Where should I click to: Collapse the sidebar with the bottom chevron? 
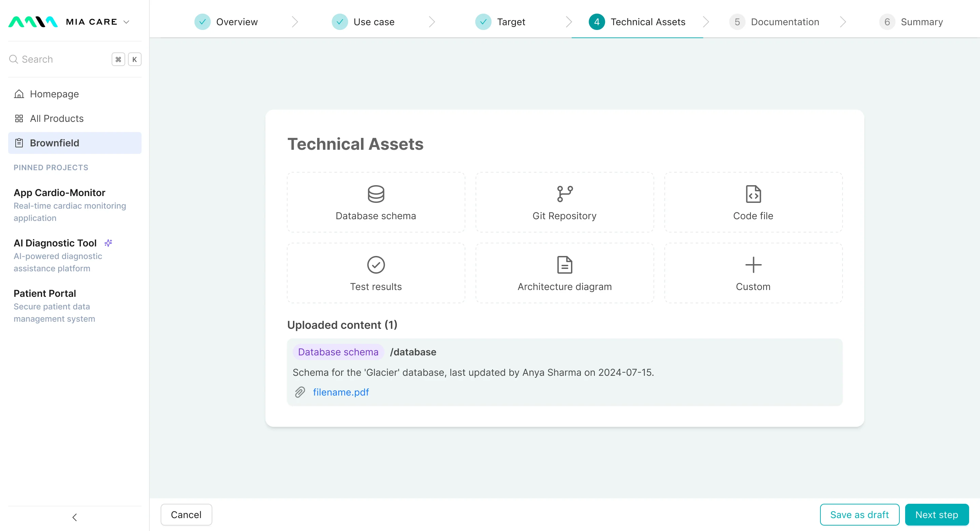click(x=75, y=517)
